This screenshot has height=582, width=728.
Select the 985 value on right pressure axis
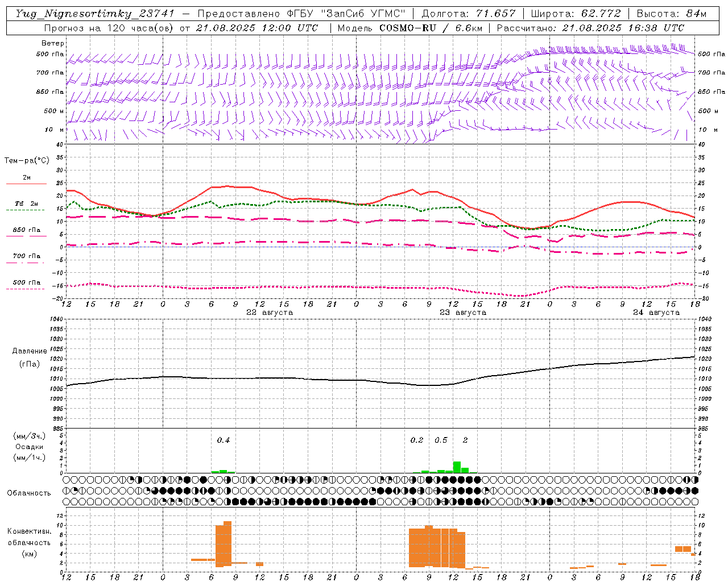pos(704,429)
